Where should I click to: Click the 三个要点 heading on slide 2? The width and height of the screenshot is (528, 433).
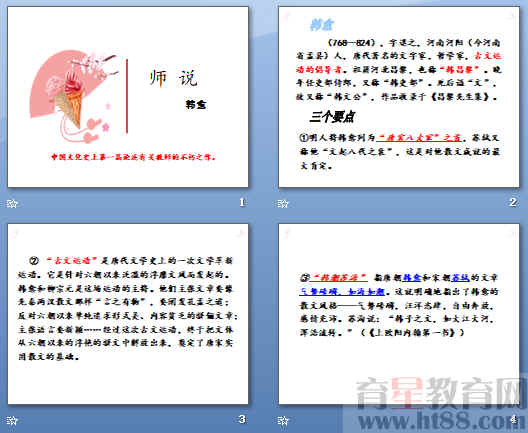coord(332,117)
